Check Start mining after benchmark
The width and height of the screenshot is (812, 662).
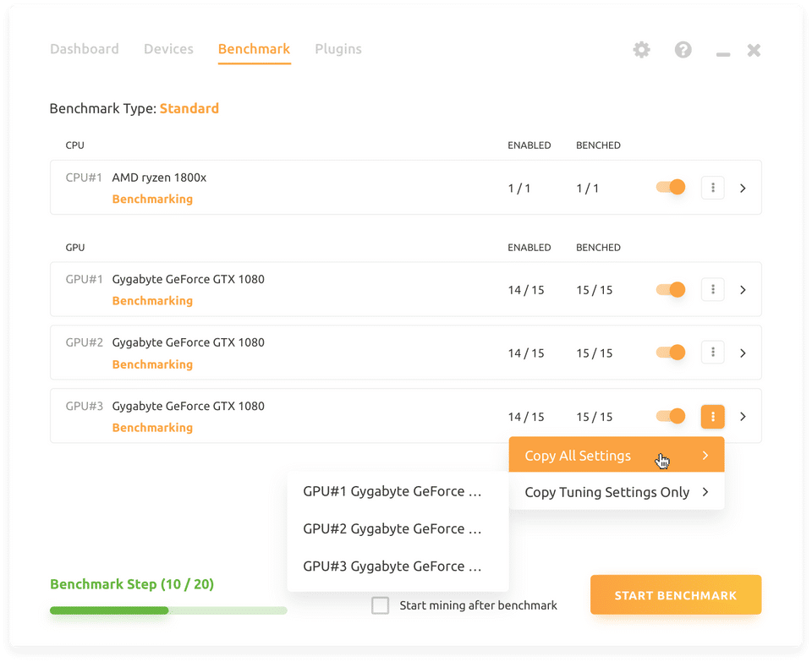click(380, 605)
